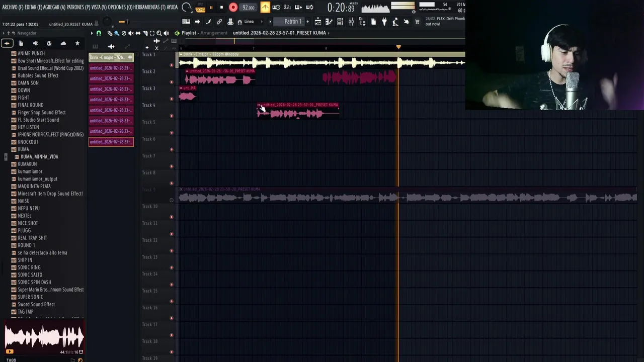Pause playback with the pause button

[x=211, y=7]
